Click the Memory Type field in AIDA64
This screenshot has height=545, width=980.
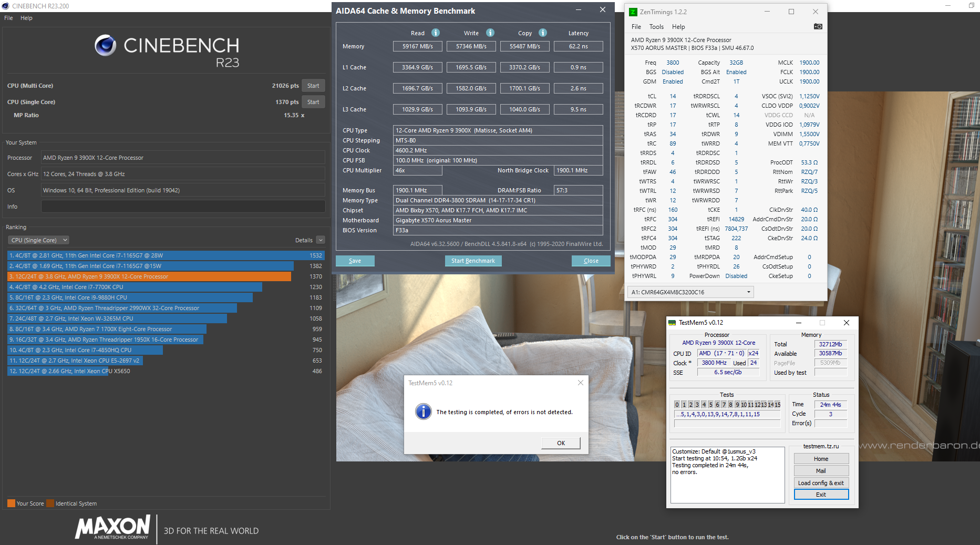coord(498,200)
